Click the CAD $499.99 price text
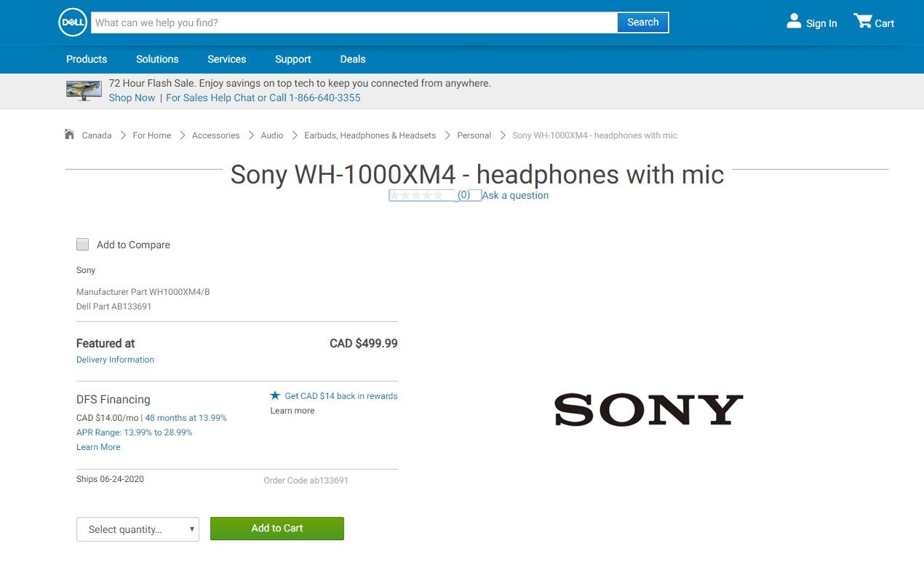Viewport: 924px width, 573px height. pyautogui.click(x=364, y=343)
